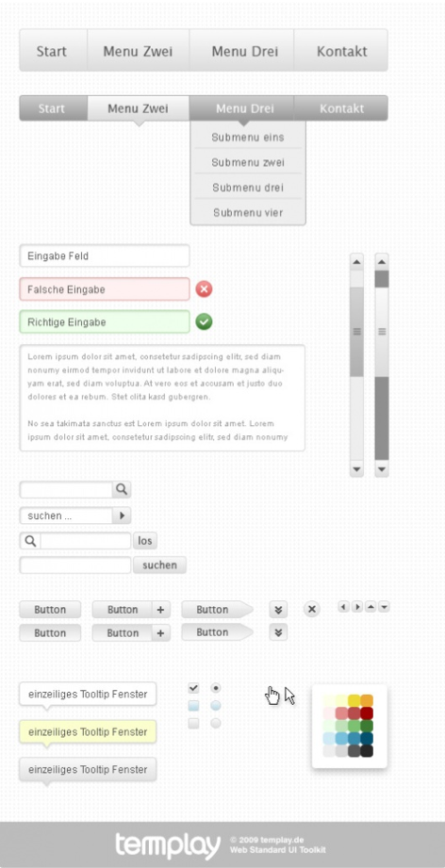The height and width of the screenshot is (868, 445).
Task: Click the plus icon on upper Button
Action: tap(160, 610)
